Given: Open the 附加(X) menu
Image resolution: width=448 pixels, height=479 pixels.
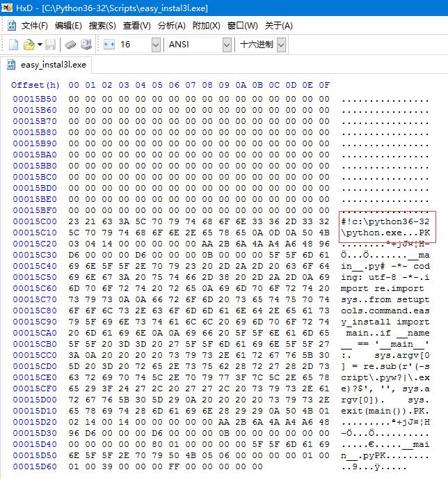Looking at the screenshot, I should (x=207, y=26).
